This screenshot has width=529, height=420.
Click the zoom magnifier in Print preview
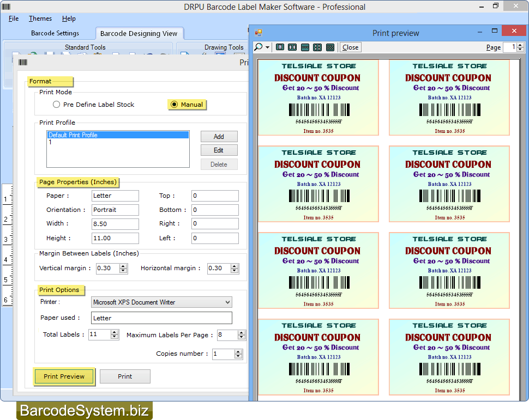[x=259, y=47]
